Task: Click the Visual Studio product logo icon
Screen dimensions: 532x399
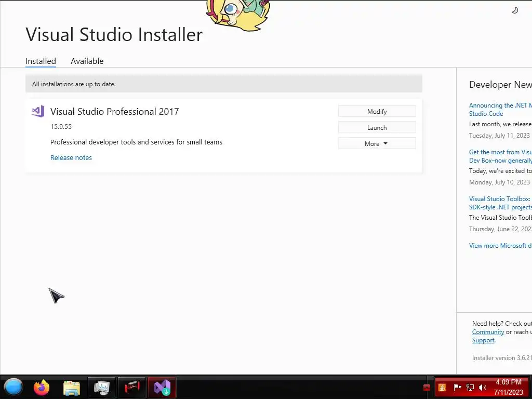Action: click(38, 111)
